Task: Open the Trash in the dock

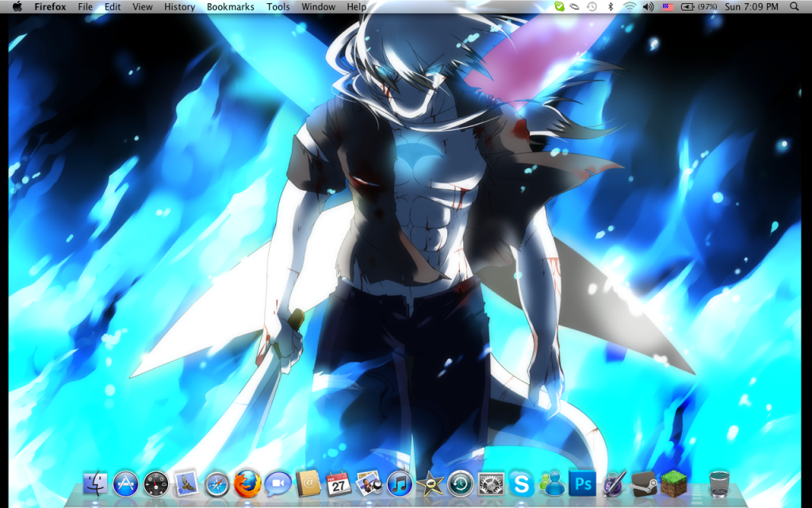Action: [x=718, y=485]
